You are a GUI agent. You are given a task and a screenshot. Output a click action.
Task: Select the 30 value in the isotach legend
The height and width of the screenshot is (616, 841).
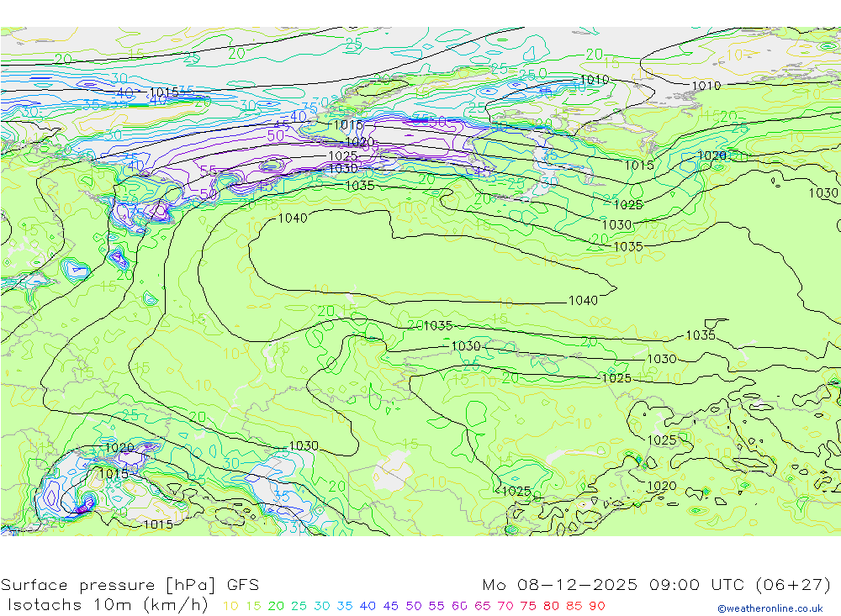[322, 606]
